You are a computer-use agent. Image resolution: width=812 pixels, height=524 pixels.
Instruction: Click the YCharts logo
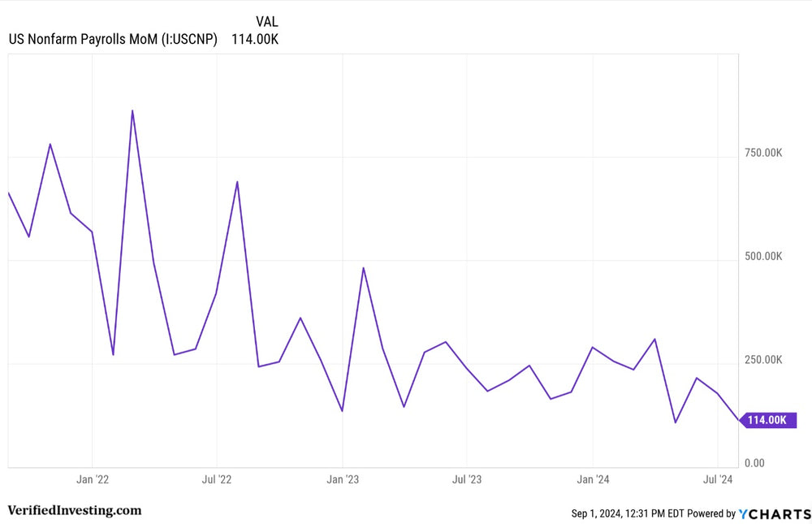coord(775,513)
